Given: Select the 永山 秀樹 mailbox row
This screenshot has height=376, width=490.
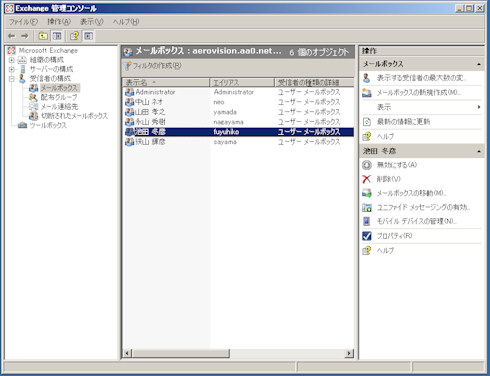Looking at the screenshot, I should [238, 122].
